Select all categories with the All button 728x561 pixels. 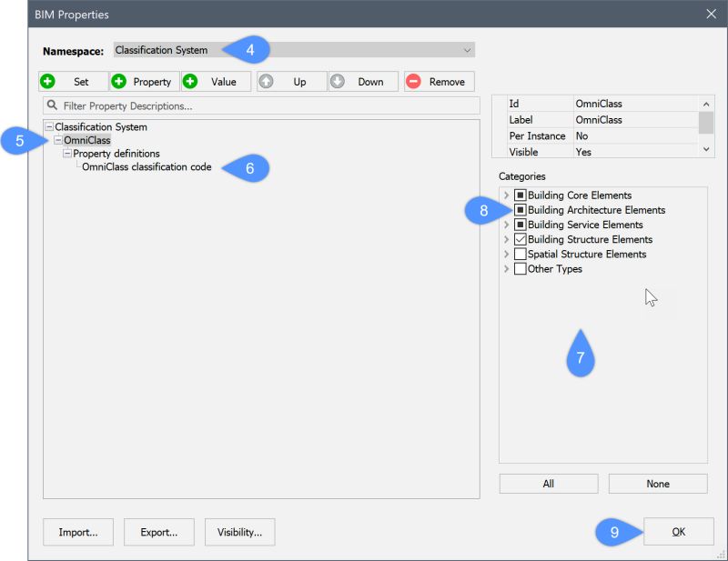pyautogui.click(x=548, y=483)
